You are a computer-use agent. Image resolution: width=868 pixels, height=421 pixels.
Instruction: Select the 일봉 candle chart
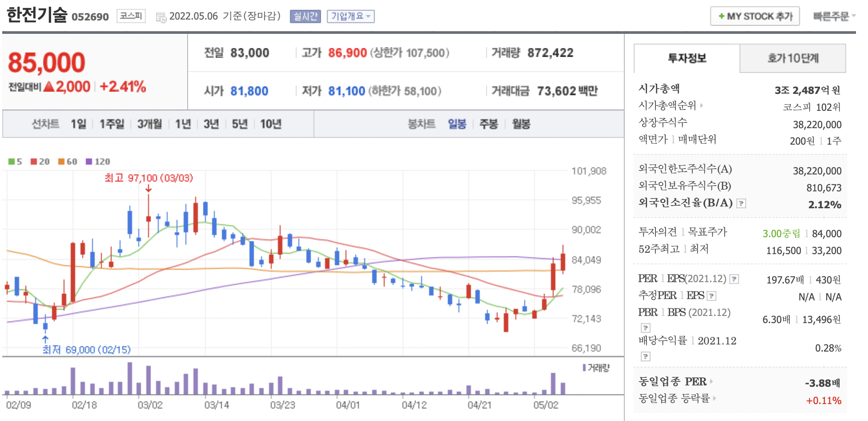pyautogui.click(x=457, y=124)
